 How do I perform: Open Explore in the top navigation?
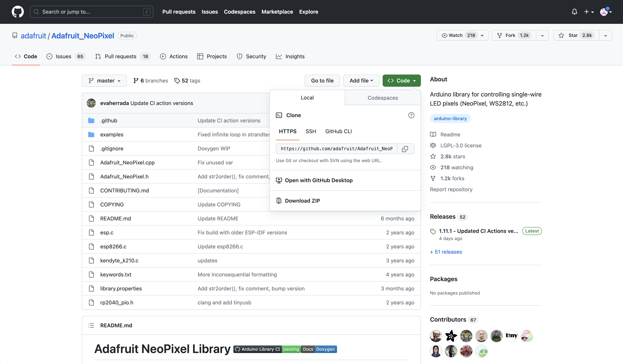tap(308, 12)
